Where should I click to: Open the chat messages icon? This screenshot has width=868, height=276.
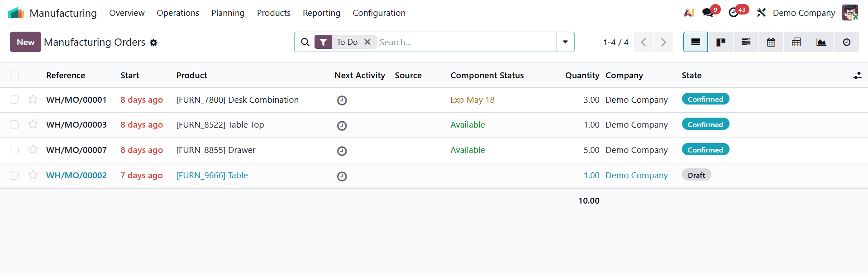click(708, 13)
